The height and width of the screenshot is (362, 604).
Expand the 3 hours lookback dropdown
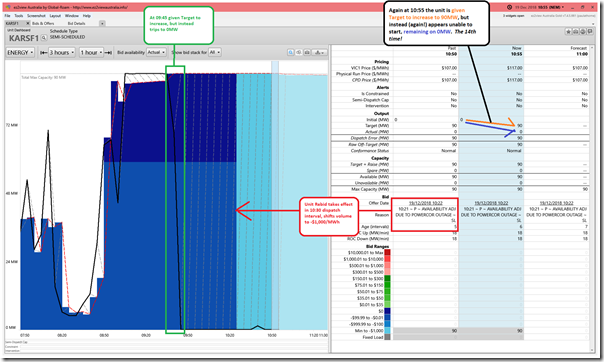(62, 52)
